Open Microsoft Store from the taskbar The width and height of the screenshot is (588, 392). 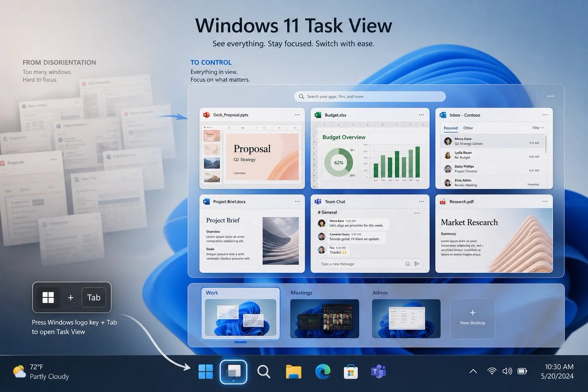coord(350,372)
